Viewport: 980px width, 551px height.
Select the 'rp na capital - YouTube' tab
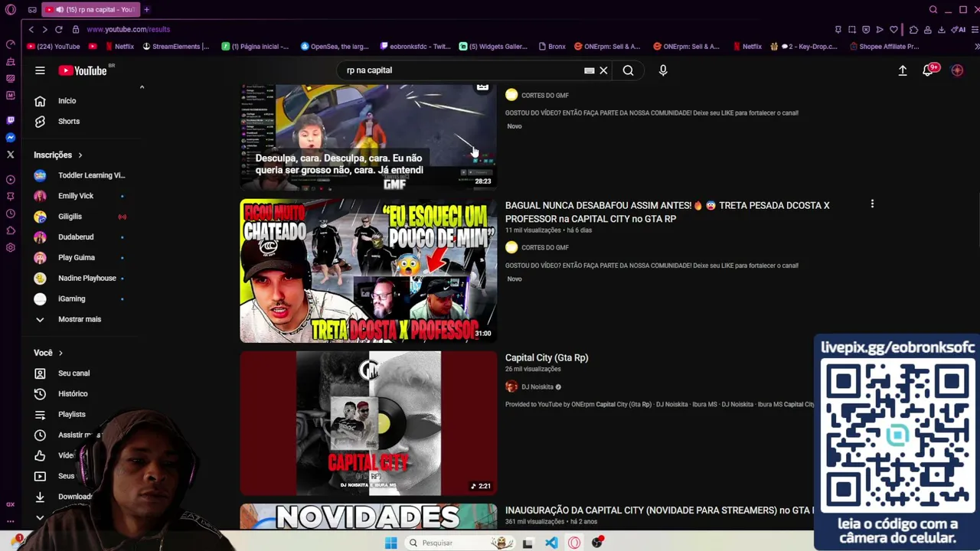coord(90,10)
